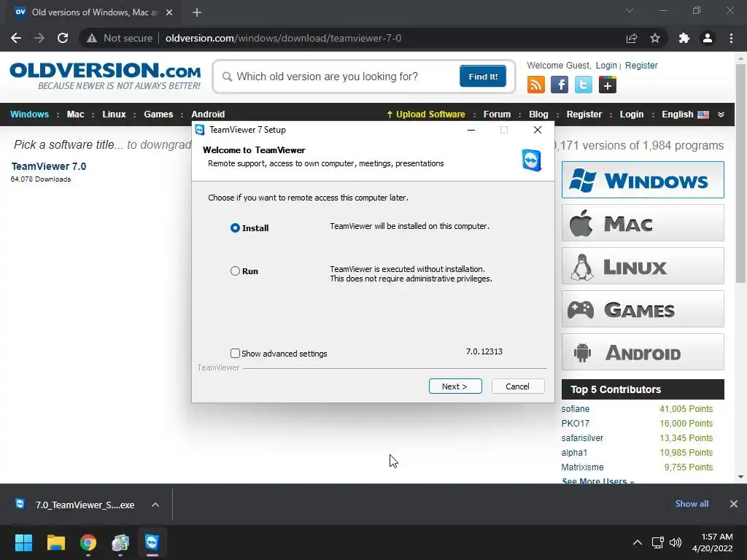
Task: Click the Mac category banner
Action: (643, 223)
